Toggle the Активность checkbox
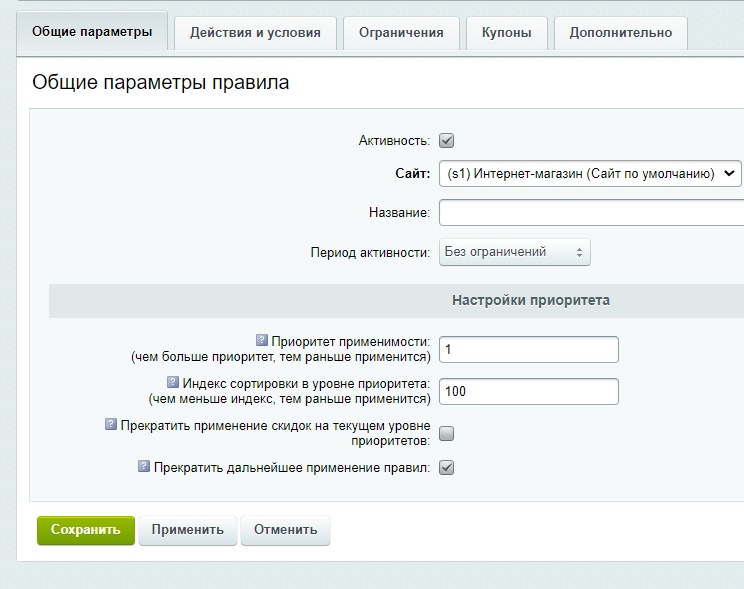Viewport: 744px width, 589px height. 446,140
